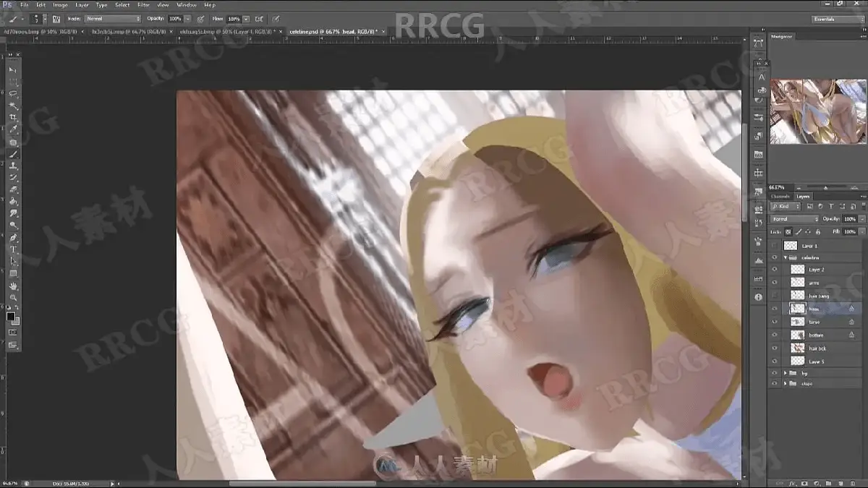This screenshot has height=488, width=868.
Task: Open the File menu
Action: tap(25, 4)
